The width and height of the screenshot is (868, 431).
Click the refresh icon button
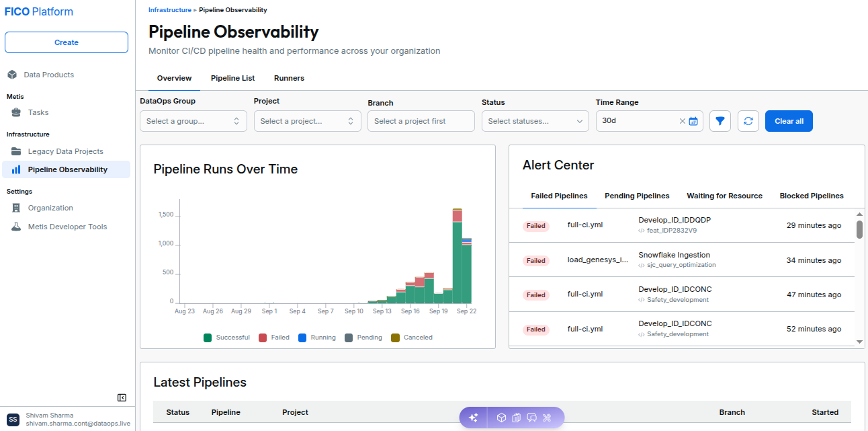[x=748, y=121]
